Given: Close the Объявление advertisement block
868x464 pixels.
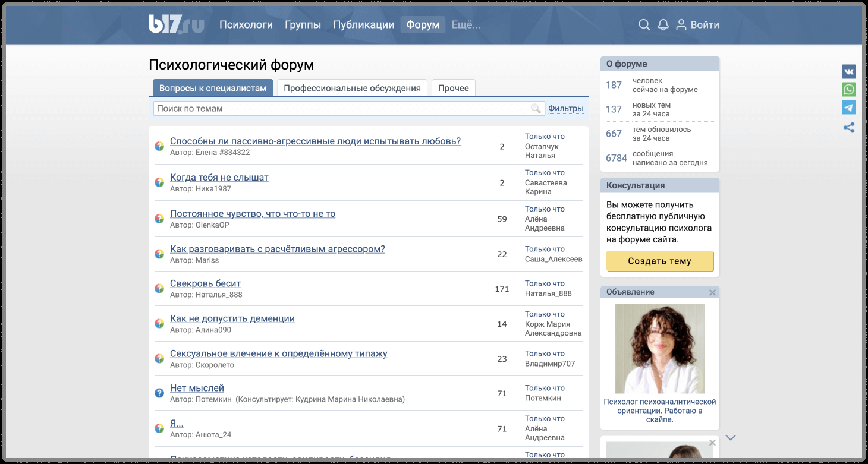Looking at the screenshot, I should 712,292.
